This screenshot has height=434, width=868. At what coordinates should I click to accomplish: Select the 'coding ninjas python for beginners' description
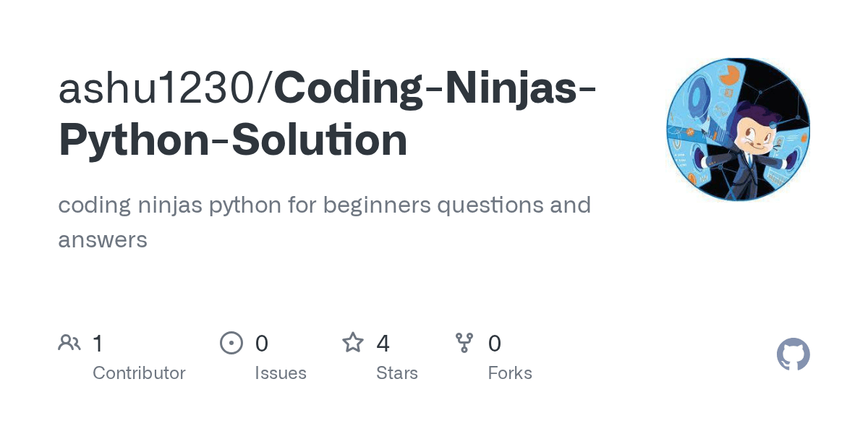coord(245,206)
